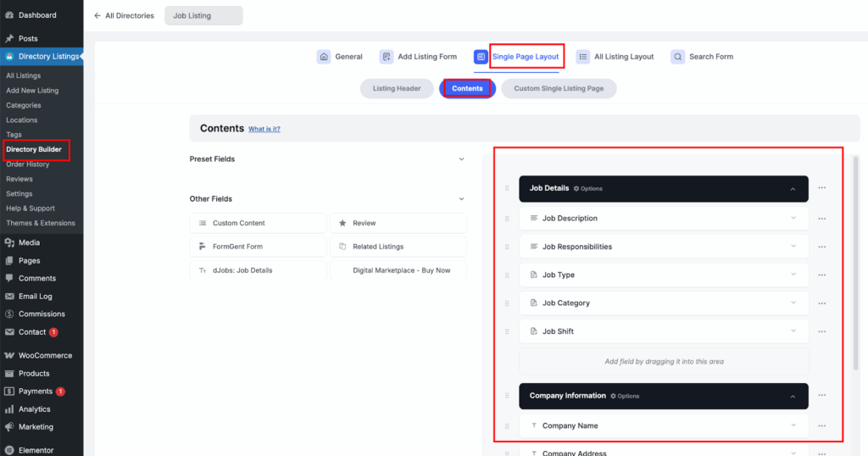Open Directory Builder in the sidebar
Viewport: 868px width, 456px height.
34,150
